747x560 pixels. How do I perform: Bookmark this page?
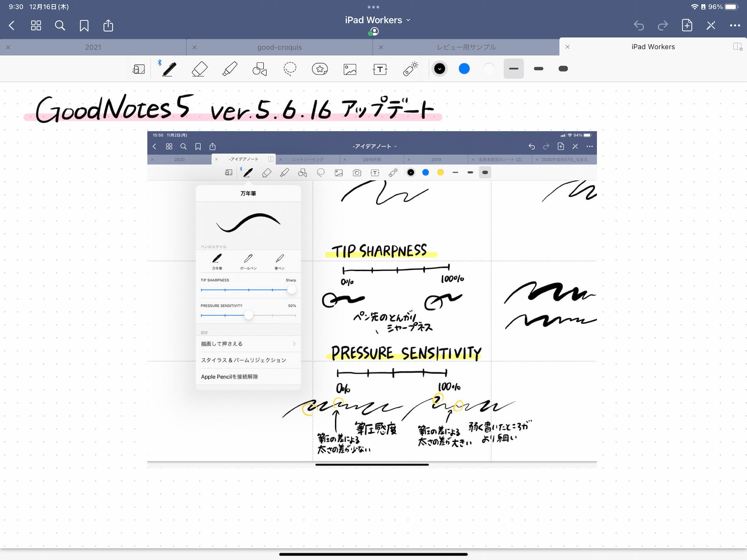click(x=84, y=26)
